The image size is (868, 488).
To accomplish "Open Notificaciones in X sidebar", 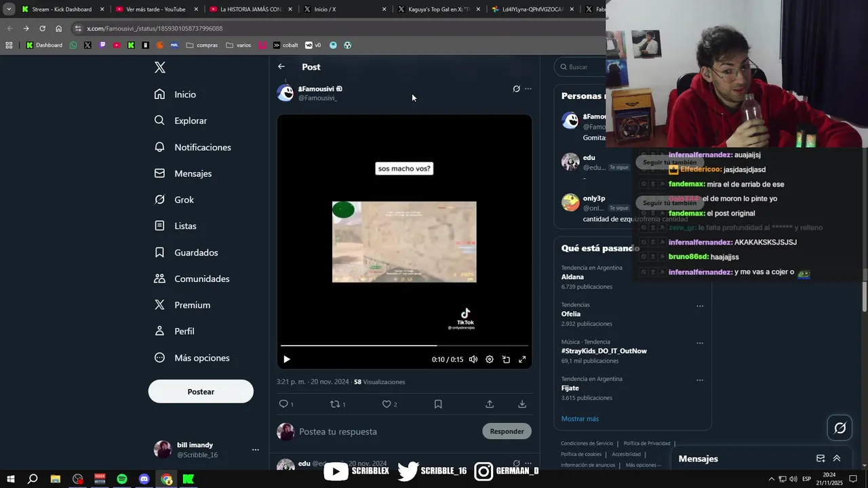I will [x=193, y=147].
